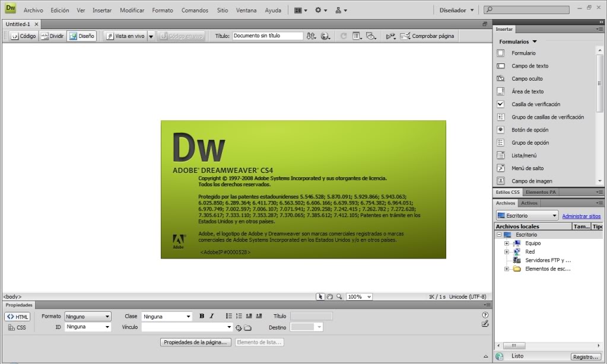Open the View options icon
This screenshot has width=607, height=364.
coord(357,36)
